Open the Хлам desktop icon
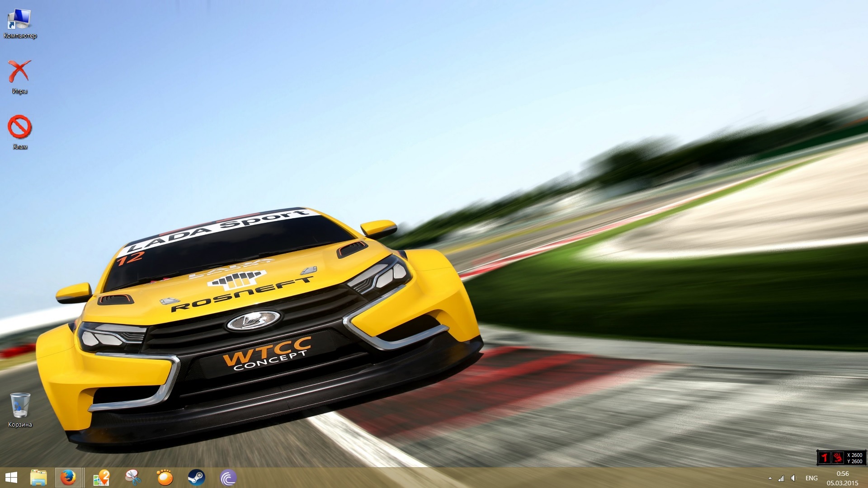This screenshot has height=488, width=868. click(x=19, y=132)
